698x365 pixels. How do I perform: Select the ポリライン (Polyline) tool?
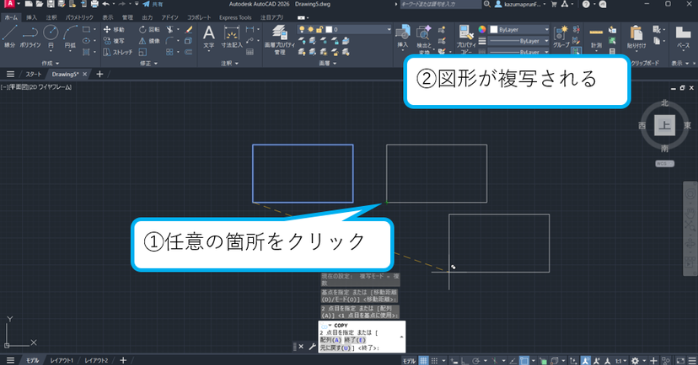click(30, 36)
